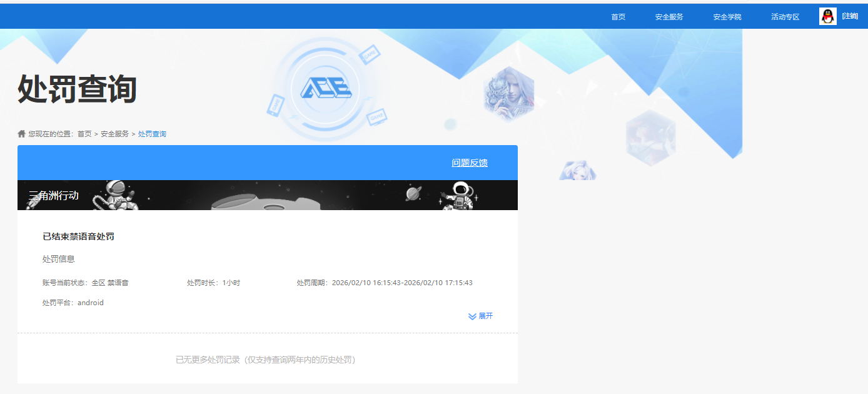The image size is (868, 394).
Task: Expand the punishment details via 展开
Action: [486, 316]
